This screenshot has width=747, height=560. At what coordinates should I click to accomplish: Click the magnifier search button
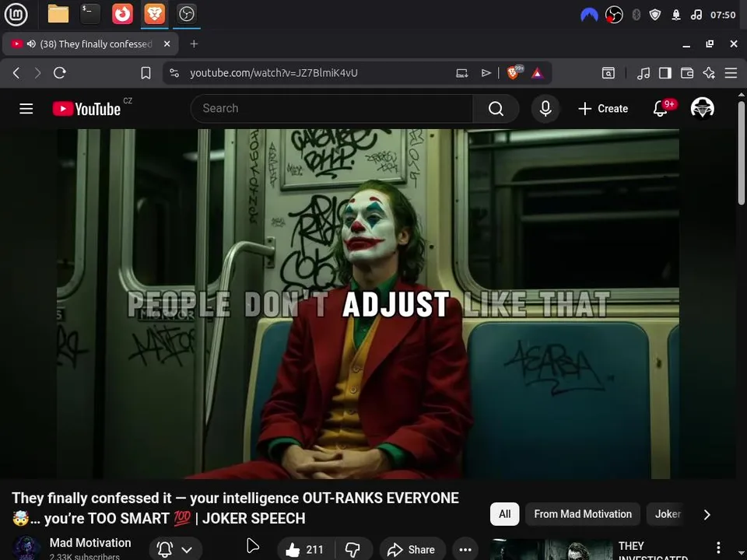click(x=496, y=109)
